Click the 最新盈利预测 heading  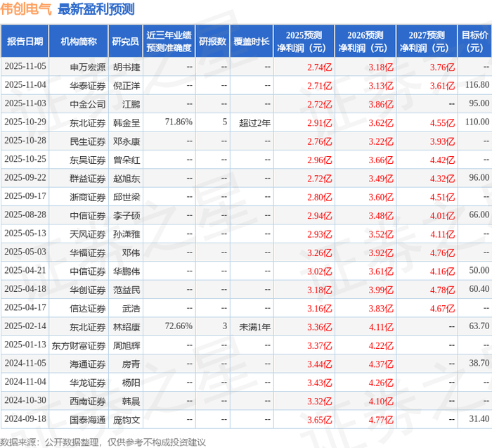(x=96, y=8)
